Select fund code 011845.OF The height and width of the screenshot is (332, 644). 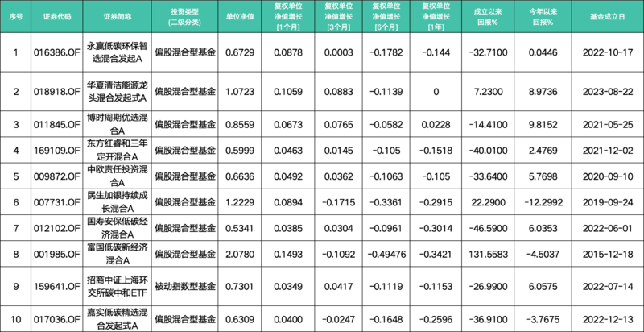(56, 124)
